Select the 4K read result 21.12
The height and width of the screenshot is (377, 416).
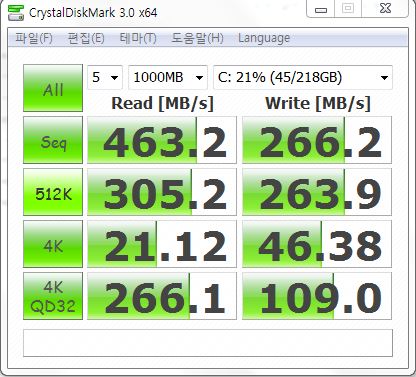click(x=162, y=244)
